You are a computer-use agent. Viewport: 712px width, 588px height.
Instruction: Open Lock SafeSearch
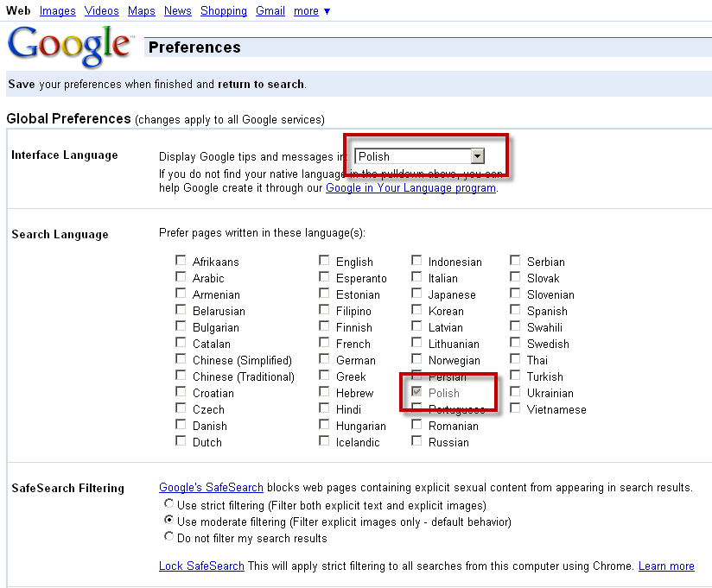(201, 566)
